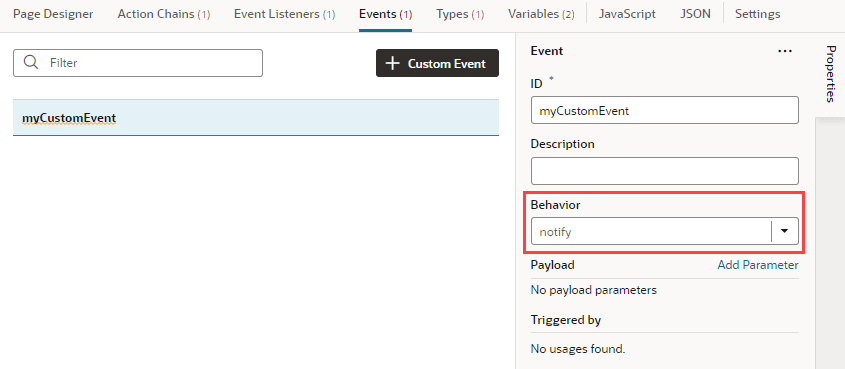This screenshot has height=369, width=845.
Task: Click the notify Behavior combo box
Action: coord(664,231)
